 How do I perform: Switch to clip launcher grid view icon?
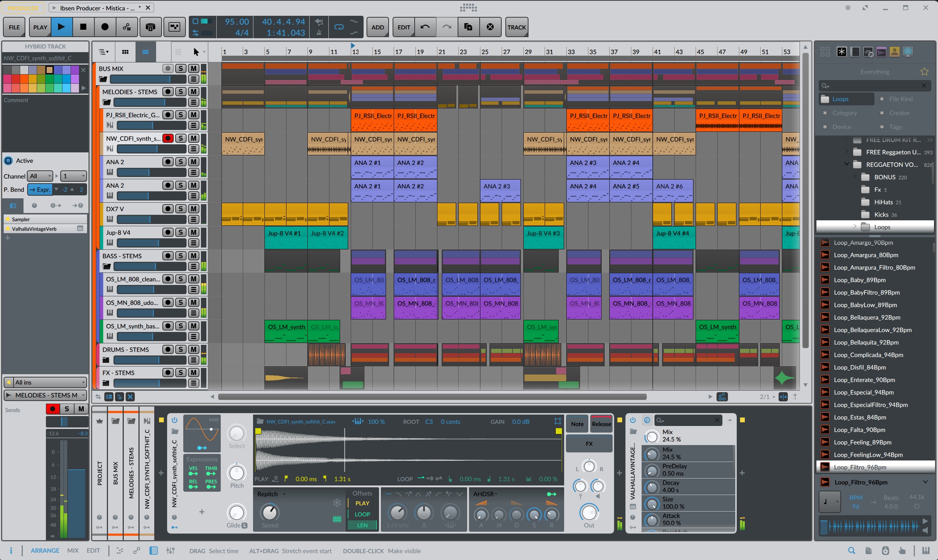pos(125,52)
